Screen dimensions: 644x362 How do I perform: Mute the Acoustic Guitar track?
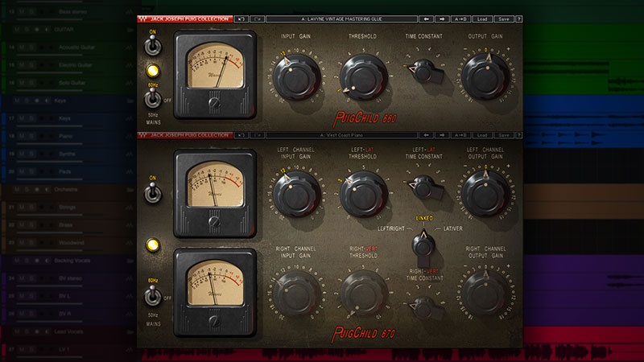coord(22,47)
